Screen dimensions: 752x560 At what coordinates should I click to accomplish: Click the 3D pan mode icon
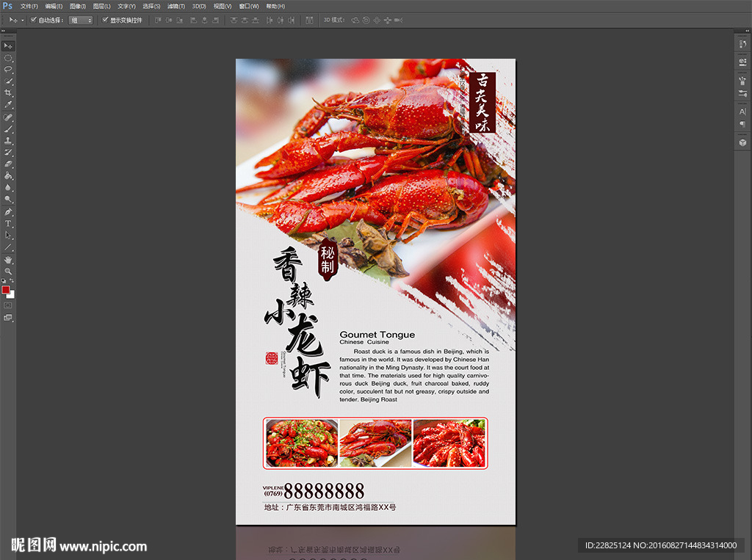coord(377,20)
